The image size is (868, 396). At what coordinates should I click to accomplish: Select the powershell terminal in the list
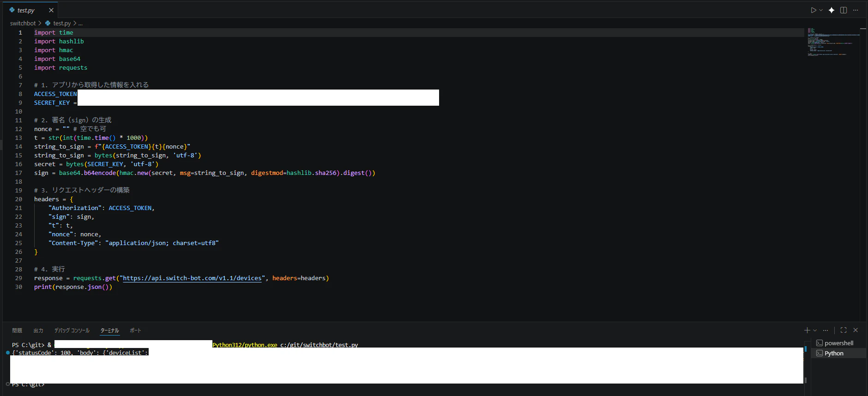pyautogui.click(x=838, y=343)
